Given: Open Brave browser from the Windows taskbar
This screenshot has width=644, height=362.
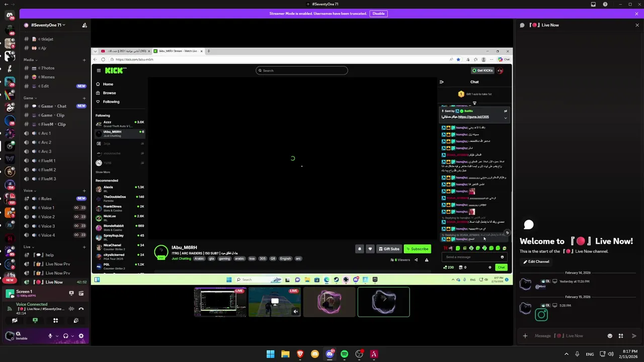Looking at the screenshot, I should [300, 354].
